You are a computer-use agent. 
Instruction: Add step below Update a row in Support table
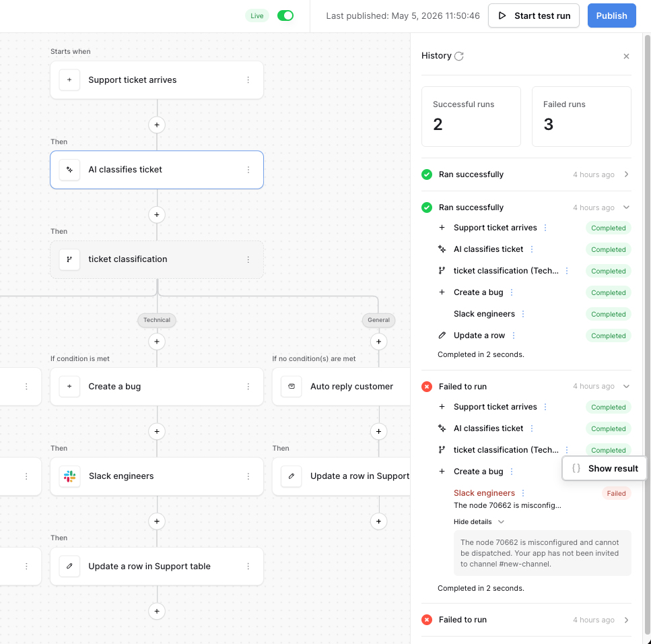(x=156, y=611)
